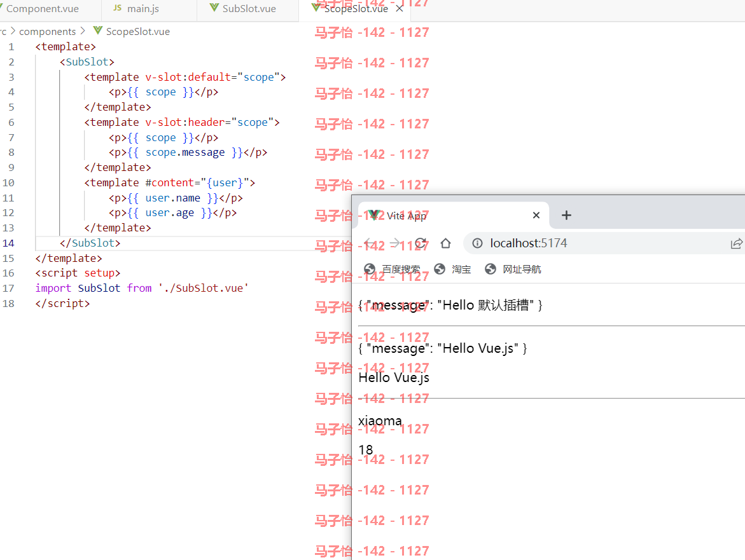The width and height of the screenshot is (745, 560).
Task: Click line number 14 in the gutter
Action: 8,243
